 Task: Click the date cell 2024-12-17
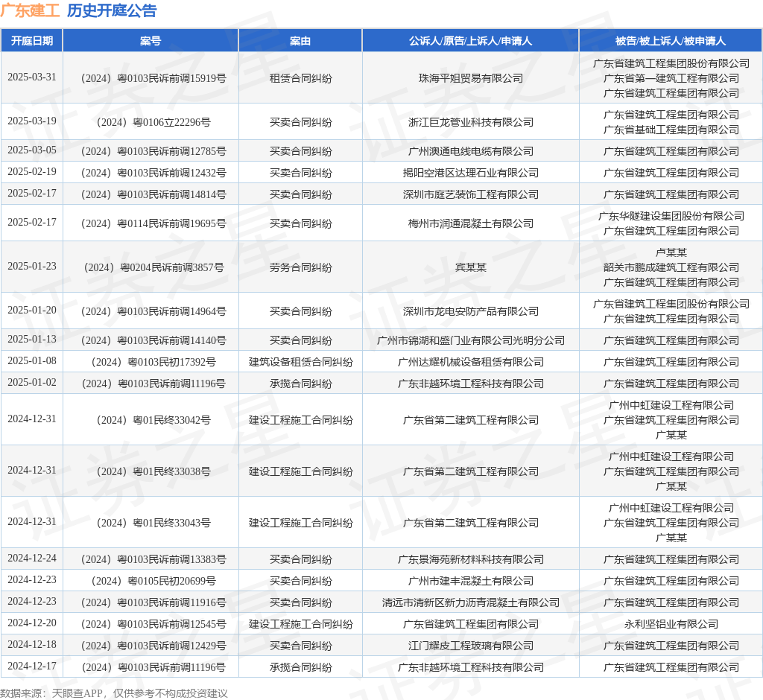[x=31, y=666]
